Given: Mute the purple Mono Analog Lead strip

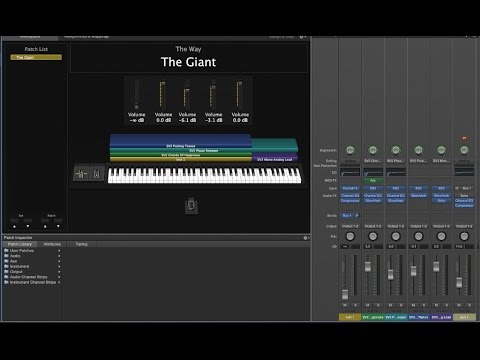Looking at the screenshot, I should 436,305.
